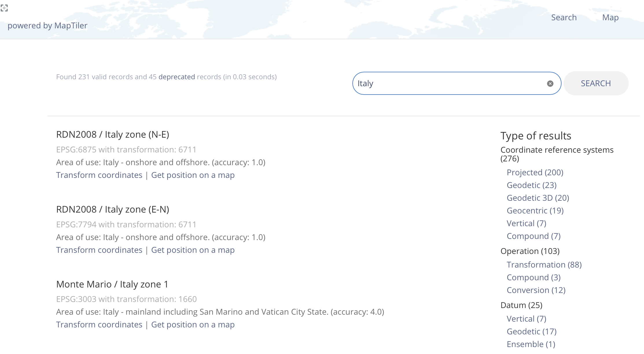Open the Monte Mario / Italy zone 1 result

[112, 284]
